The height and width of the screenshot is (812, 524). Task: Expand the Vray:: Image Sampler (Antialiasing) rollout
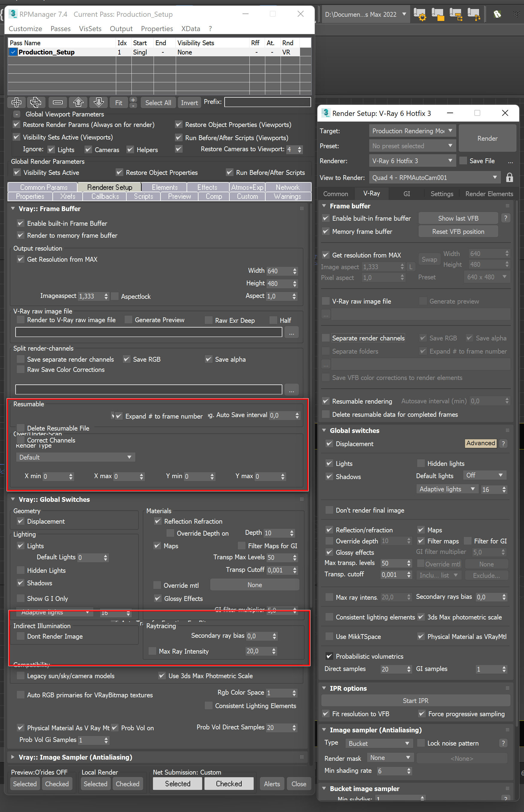(13, 757)
